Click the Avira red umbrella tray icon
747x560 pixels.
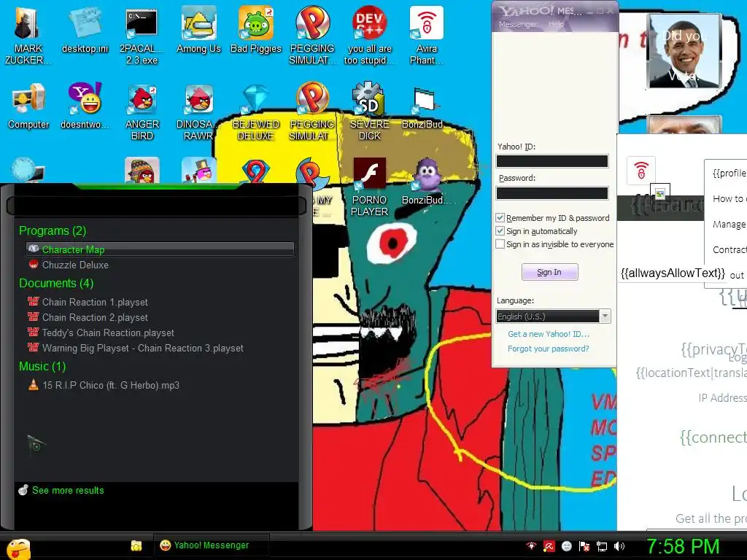click(549, 545)
